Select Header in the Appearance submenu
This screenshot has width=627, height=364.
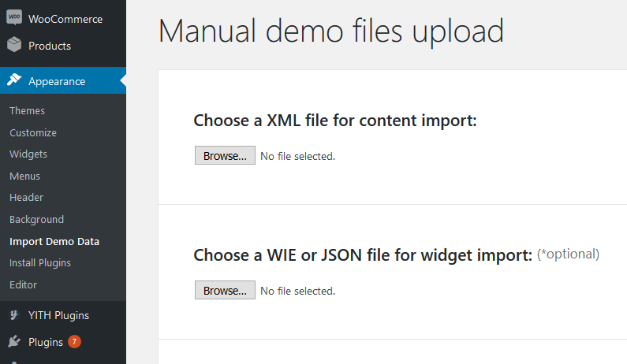pyautogui.click(x=26, y=198)
